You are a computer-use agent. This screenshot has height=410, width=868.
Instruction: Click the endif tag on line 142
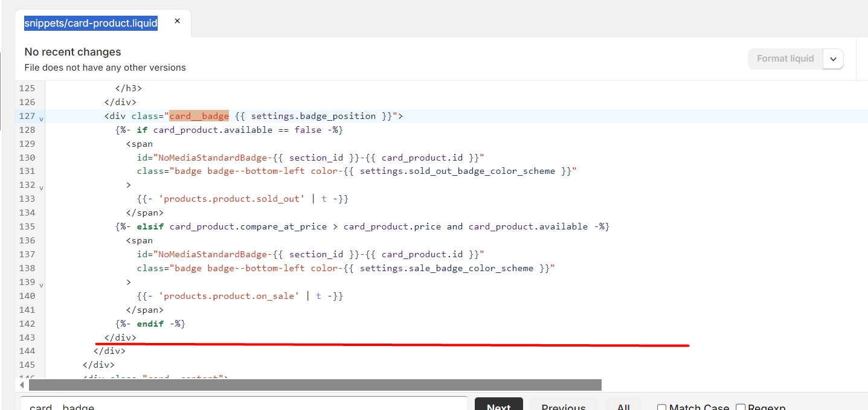(150, 324)
